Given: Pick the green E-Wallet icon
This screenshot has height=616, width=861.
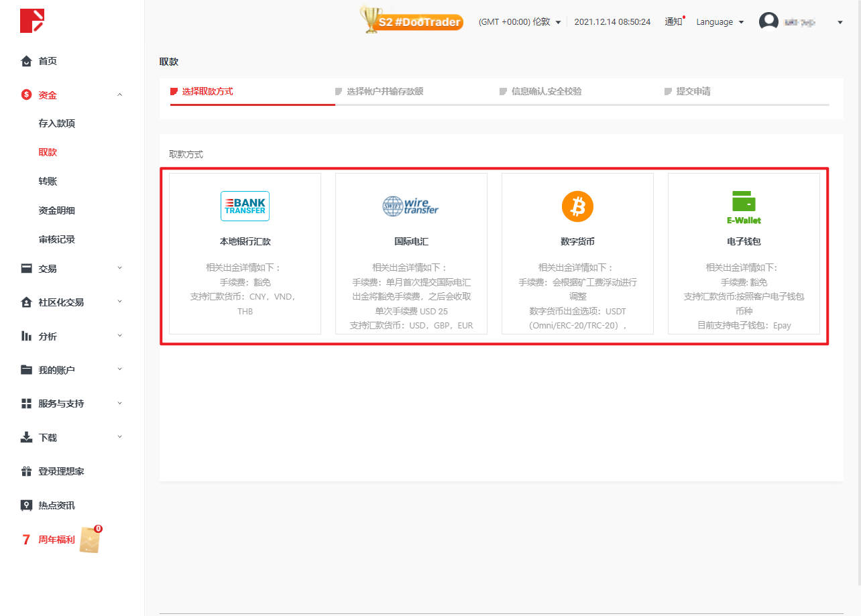Looking at the screenshot, I should pyautogui.click(x=743, y=206).
